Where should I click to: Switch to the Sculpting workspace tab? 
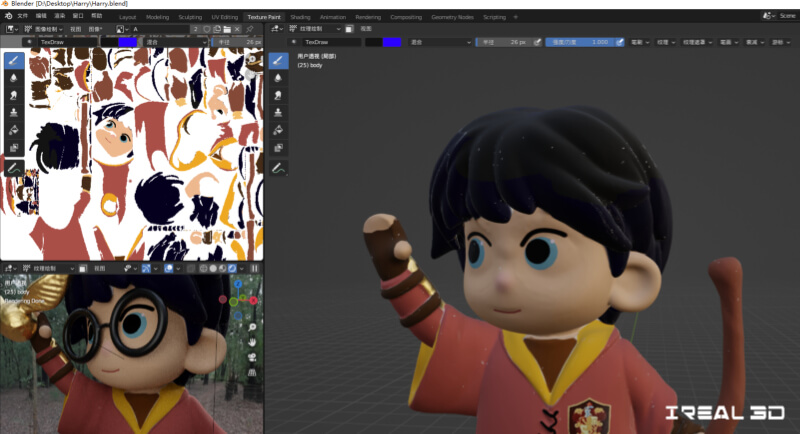(x=190, y=17)
